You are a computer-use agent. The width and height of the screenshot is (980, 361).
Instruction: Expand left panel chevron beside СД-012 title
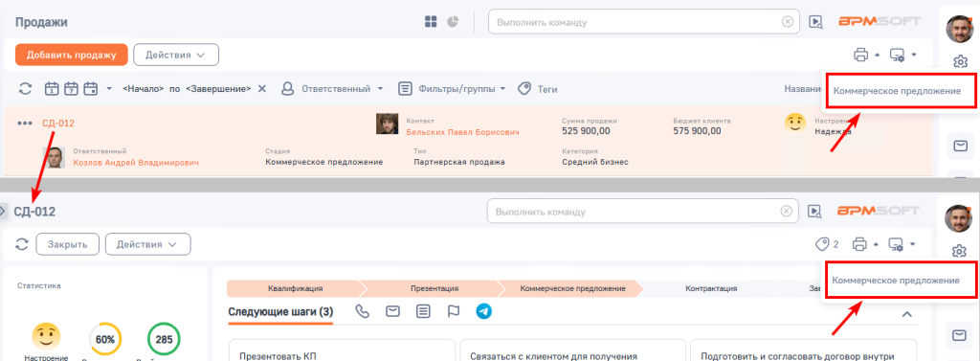(3, 212)
